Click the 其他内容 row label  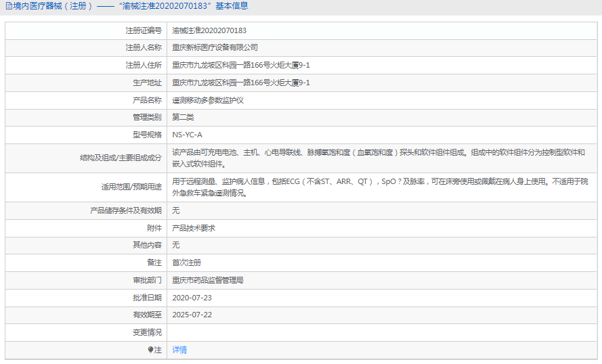148,245
